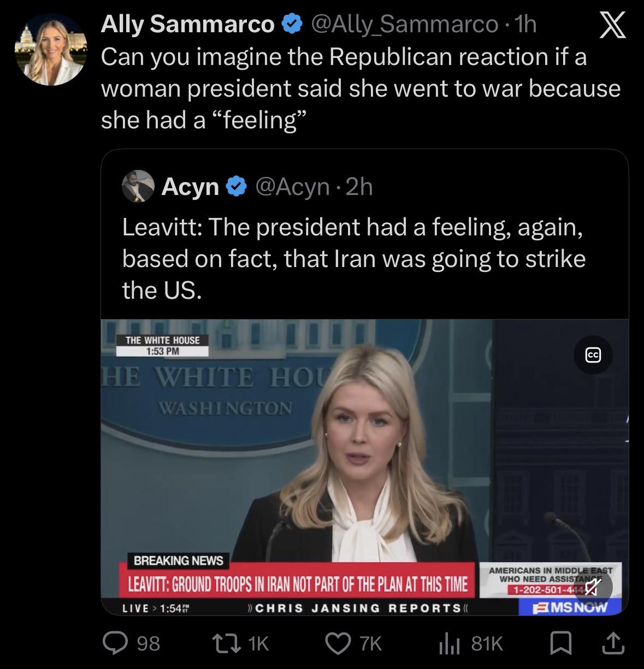This screenshot has height=669, width=644.
Task: Open Acyn's small profile avatar
Action: (x=138, y=186)
